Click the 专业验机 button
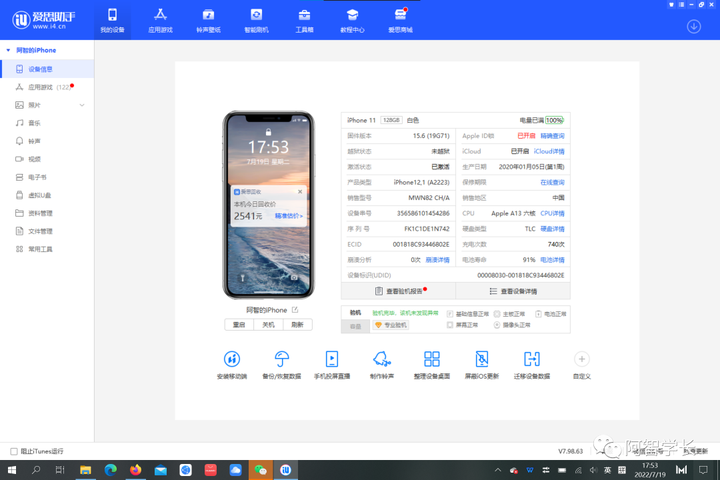The width and height of the screenshot is (720, 480). click(391, 325)
